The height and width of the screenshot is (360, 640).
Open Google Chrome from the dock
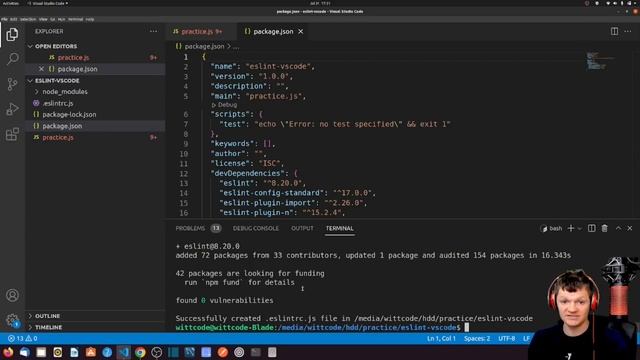140,352
